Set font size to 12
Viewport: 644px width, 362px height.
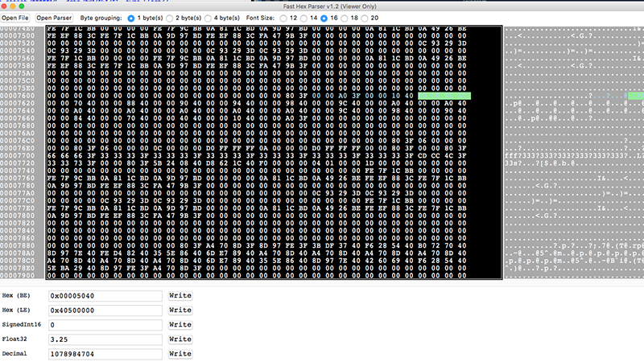click(x=283, y=19)
